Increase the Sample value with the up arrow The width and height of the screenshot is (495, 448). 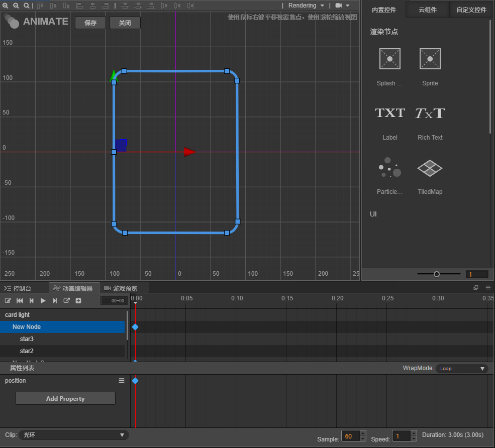(x=363, y=433)
